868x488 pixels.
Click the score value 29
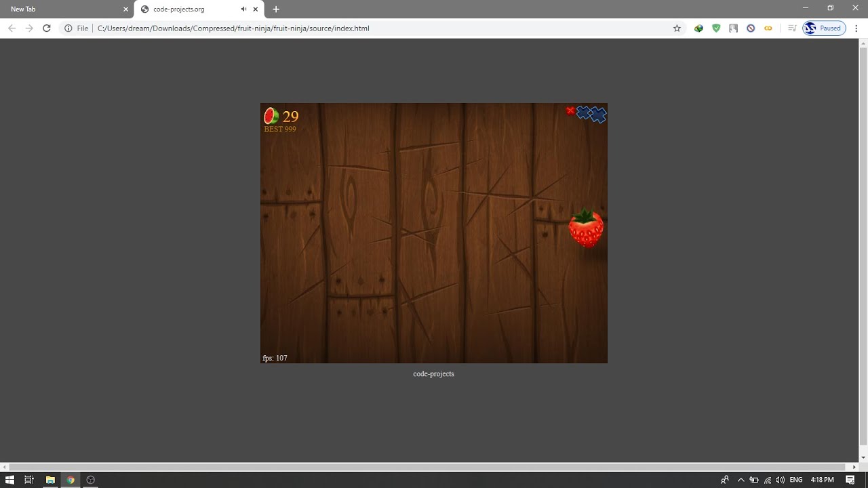pos(290,117)
